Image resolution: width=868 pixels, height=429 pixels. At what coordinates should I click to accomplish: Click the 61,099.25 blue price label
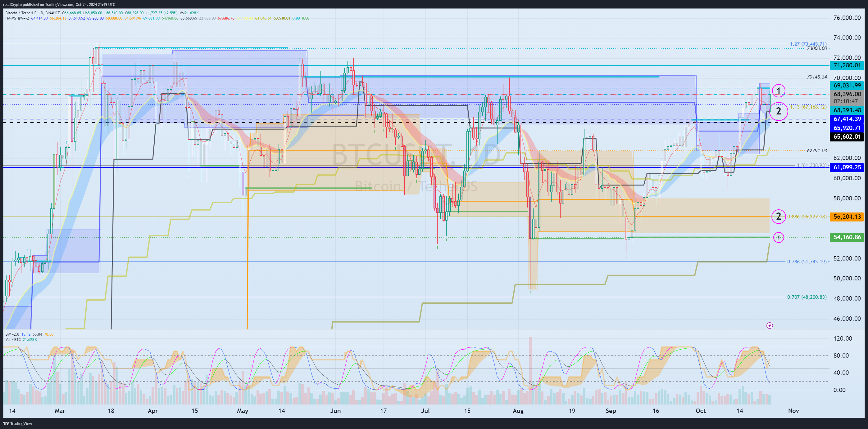coord(847,167)
